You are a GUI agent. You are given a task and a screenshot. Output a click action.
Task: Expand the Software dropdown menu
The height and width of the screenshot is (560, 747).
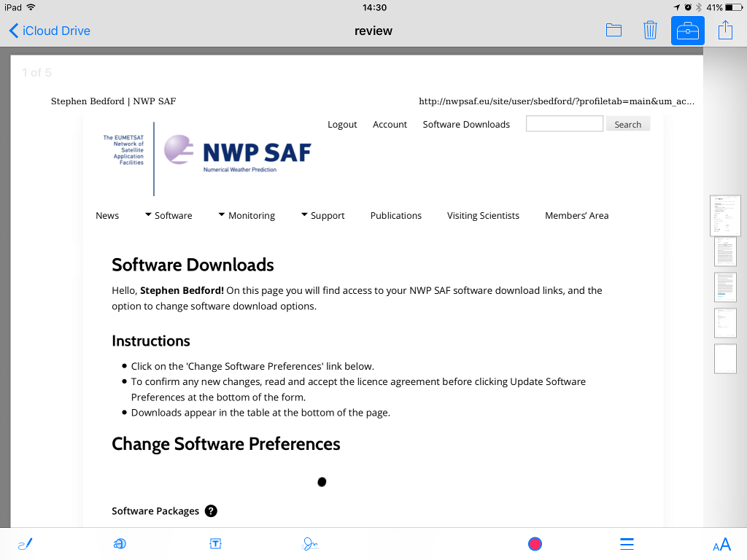169,215
